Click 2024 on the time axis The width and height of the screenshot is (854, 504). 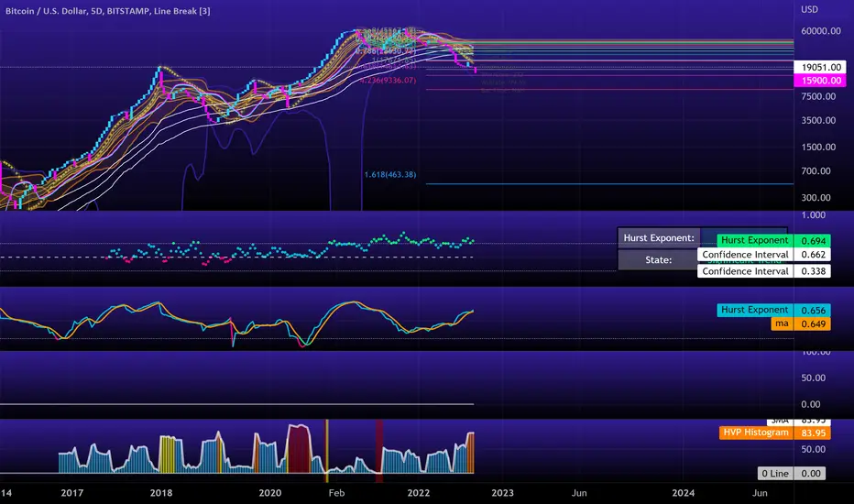pos(683,493)
